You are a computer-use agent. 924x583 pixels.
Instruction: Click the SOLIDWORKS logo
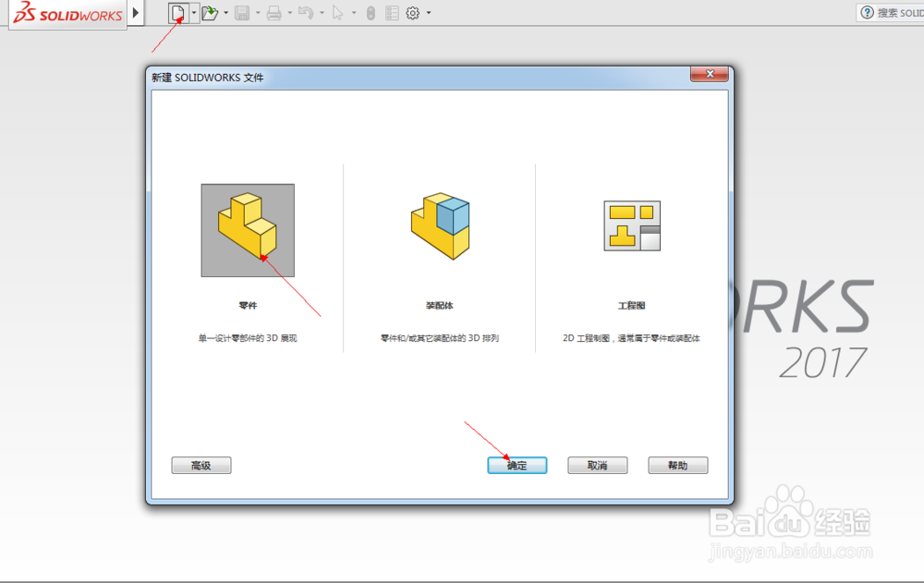pos(67,13)
